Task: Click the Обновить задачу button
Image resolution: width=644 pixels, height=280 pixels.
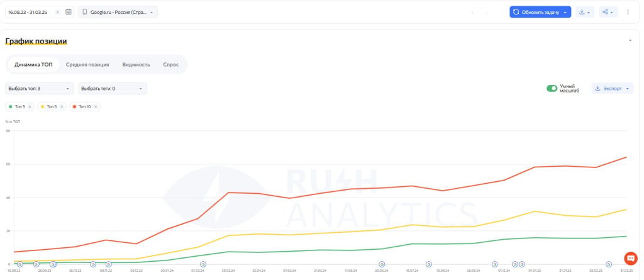Action: 536,12
